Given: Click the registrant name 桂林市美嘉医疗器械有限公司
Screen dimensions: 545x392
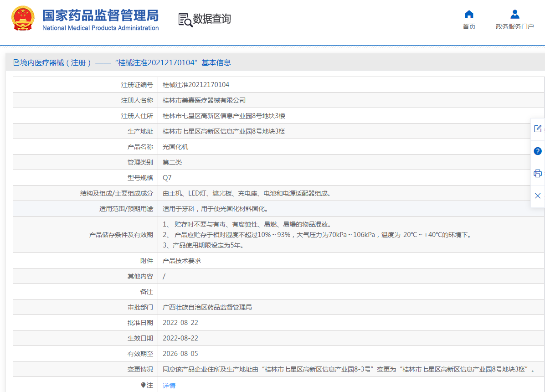Looking at the screenshot, I should click(204, 100).
